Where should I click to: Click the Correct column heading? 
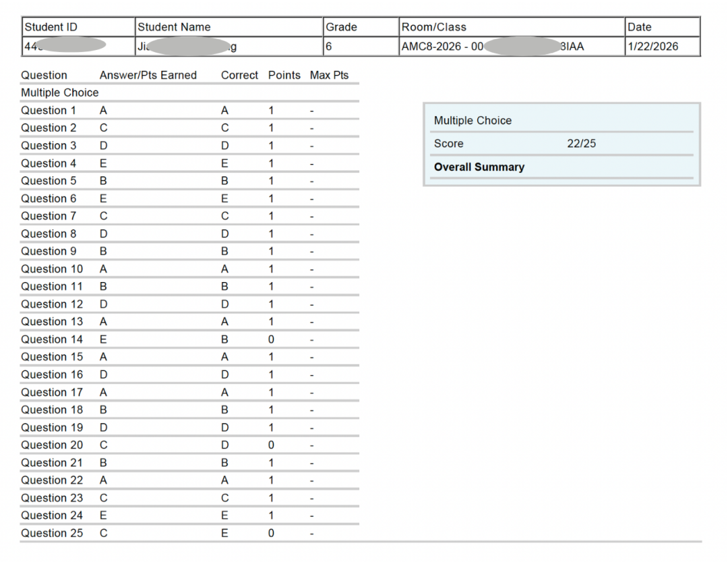click(239, 75)
